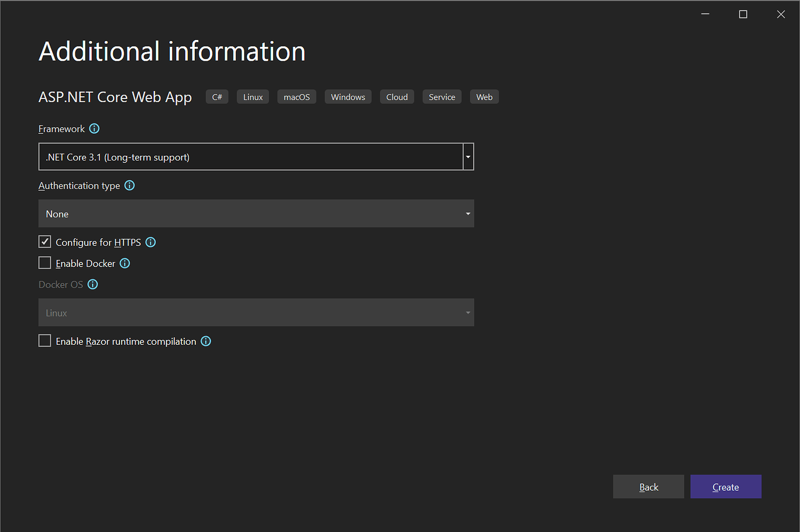
Task: Open the Docker OS Linux dropdown
Action: coord(256,313)
